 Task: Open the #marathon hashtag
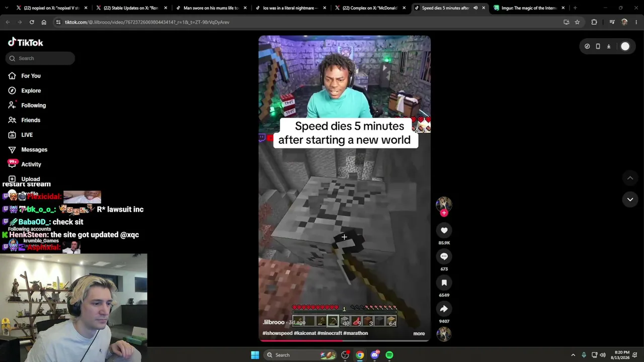356,333
